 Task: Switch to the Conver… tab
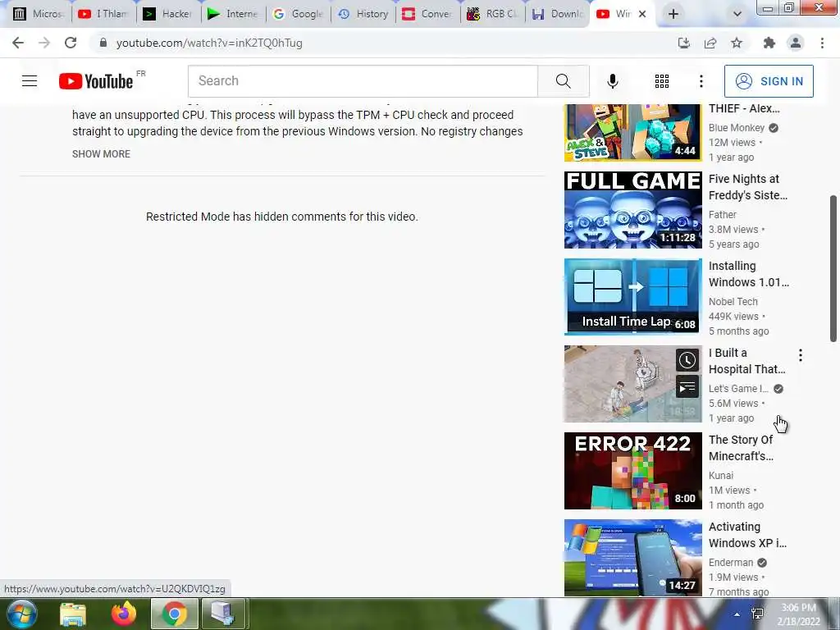428,14
